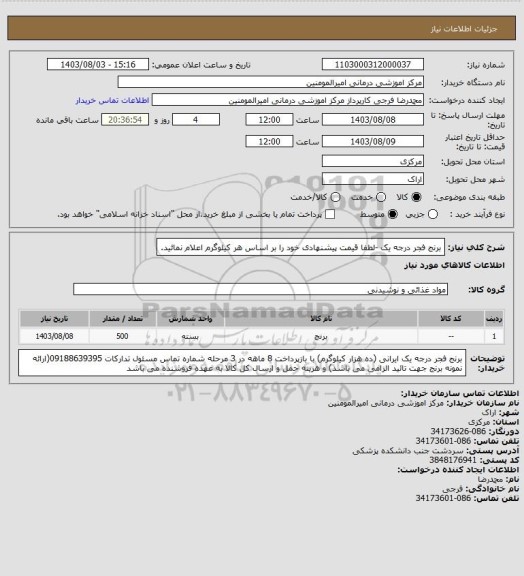Click the جزئیات اطلاعات نیاز header title

pyautogui.click(x=464, y=29)
